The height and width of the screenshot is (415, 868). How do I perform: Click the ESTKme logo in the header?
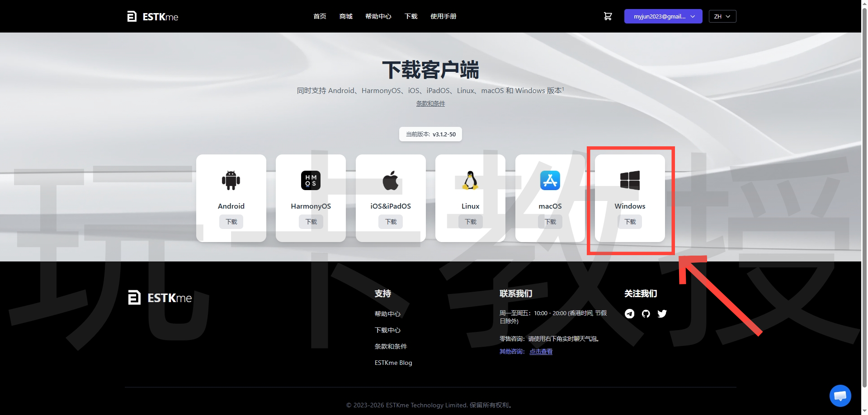click(x=152, y=17)
